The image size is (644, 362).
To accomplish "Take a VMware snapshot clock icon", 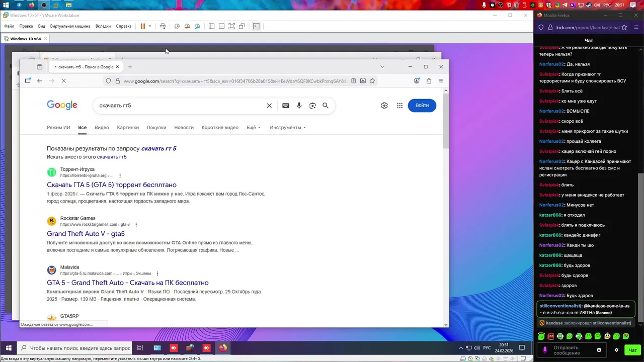I will [x=177, y=26].
